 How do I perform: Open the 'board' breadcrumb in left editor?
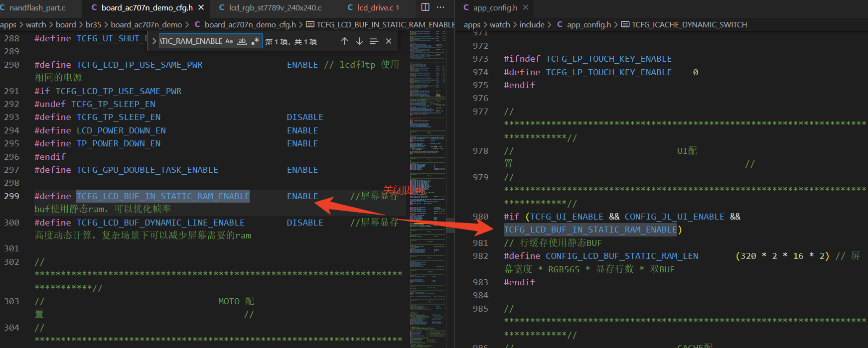click(x=66, y=24)
